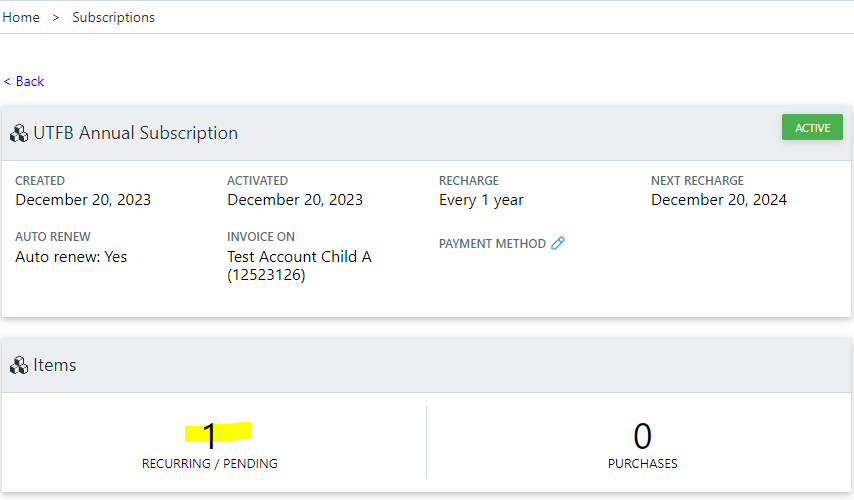Screen dimensions: 854x500
Task: Go to the Home breadcrumb link
Action: (x=21, y=17)
